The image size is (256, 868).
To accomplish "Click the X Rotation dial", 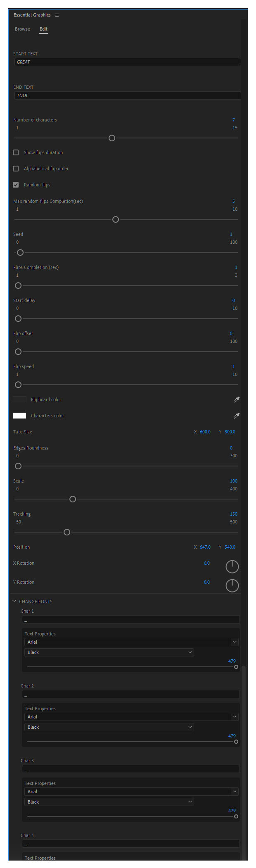I will [x=232, y=566].
